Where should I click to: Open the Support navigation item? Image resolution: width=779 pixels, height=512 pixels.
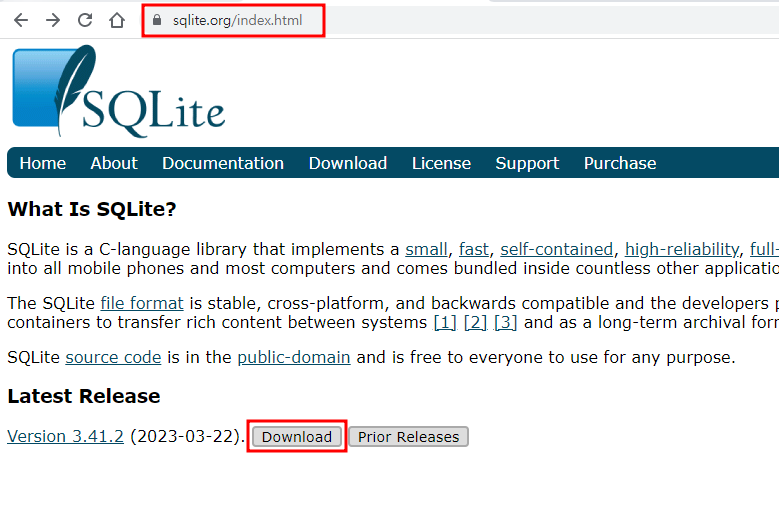[x=527, y=163]
